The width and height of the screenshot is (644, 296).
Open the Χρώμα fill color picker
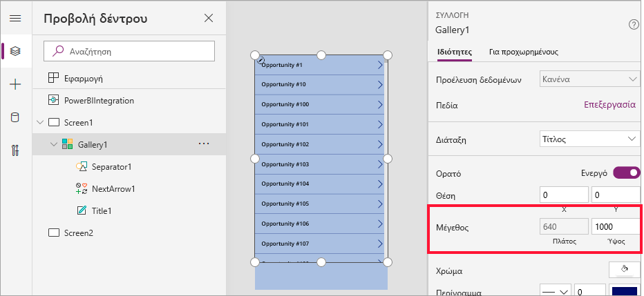(624, 269)
